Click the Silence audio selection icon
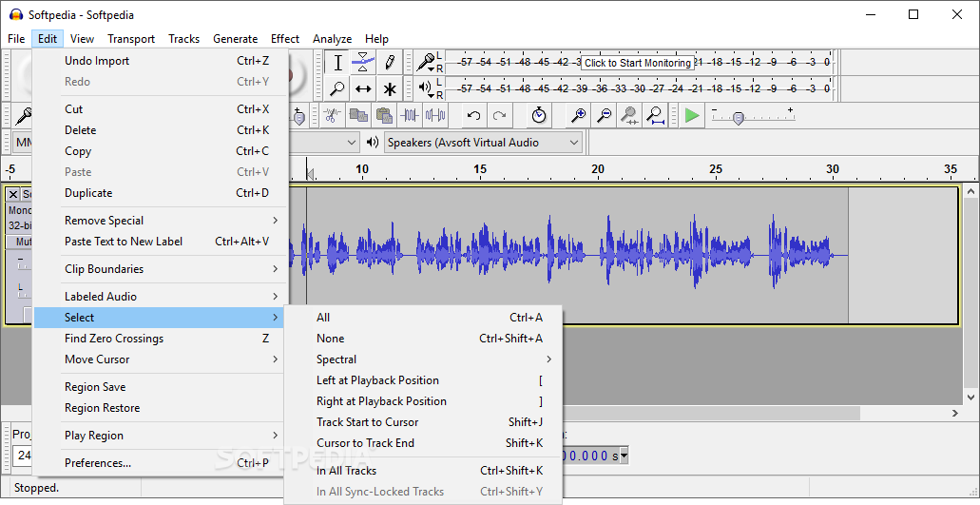Screen dimensions: 980x505 point(435,115)
